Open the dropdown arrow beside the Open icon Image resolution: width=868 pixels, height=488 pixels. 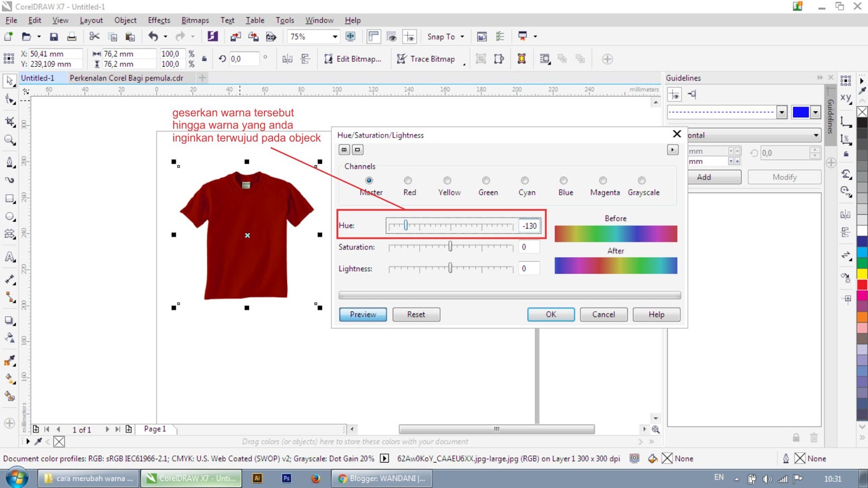click(39, 36)
